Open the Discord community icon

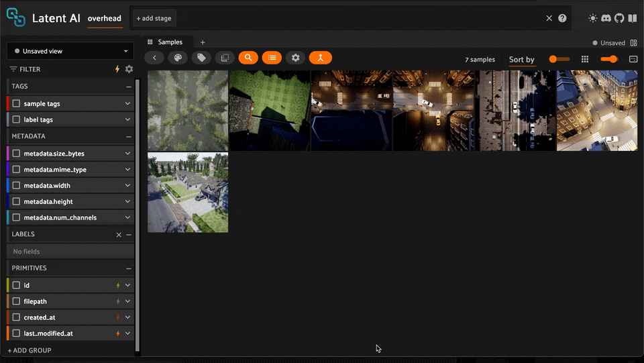click(x=606, y=18)
